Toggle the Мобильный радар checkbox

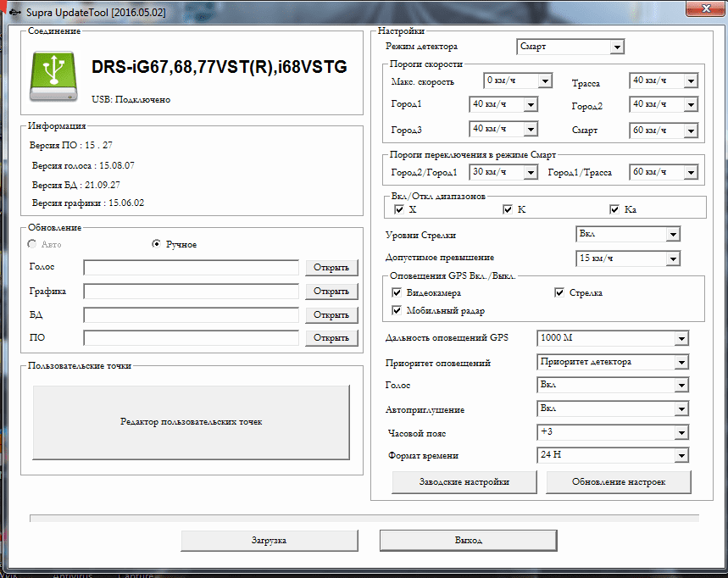click(397, 310)
